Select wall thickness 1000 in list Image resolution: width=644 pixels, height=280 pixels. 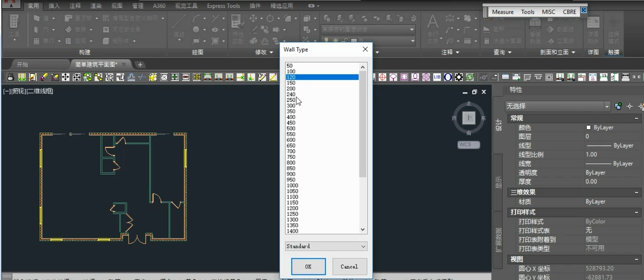tap(292, 186)
